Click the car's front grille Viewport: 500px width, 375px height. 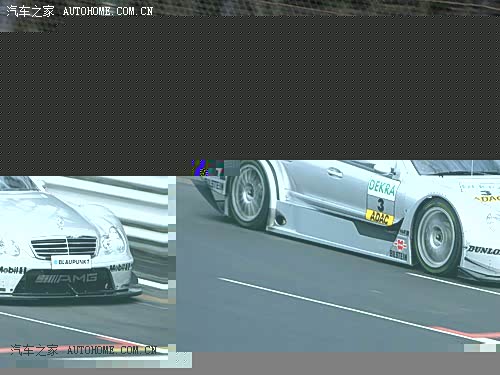(64, 247)
